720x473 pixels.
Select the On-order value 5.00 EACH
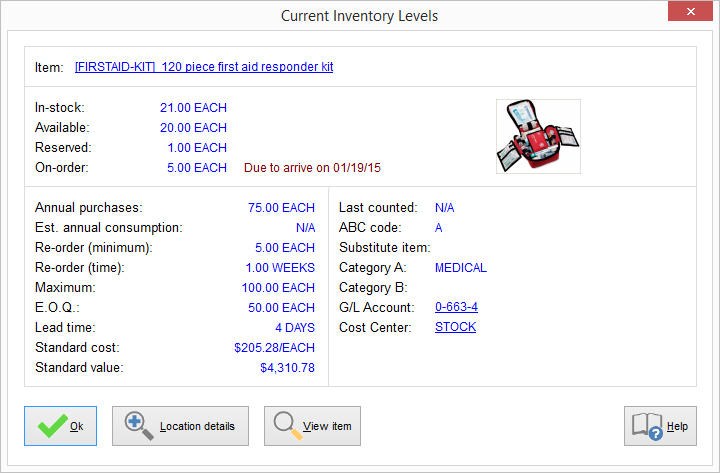(x=197, y=168)
